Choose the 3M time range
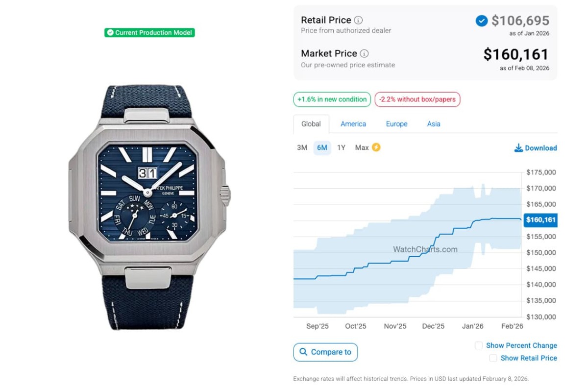Image resolution: width=588 pixels, height=389 pixels. pyautogui.click(x=302, y=147)
